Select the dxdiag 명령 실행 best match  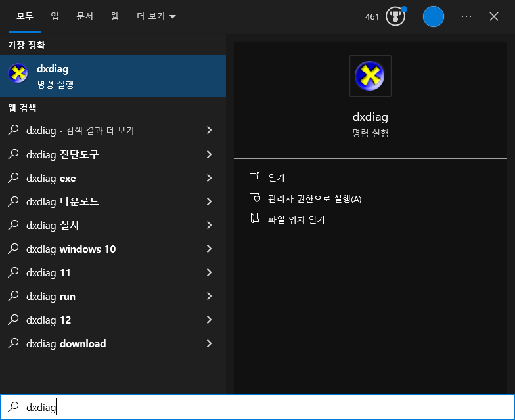[x=113, y=76]
